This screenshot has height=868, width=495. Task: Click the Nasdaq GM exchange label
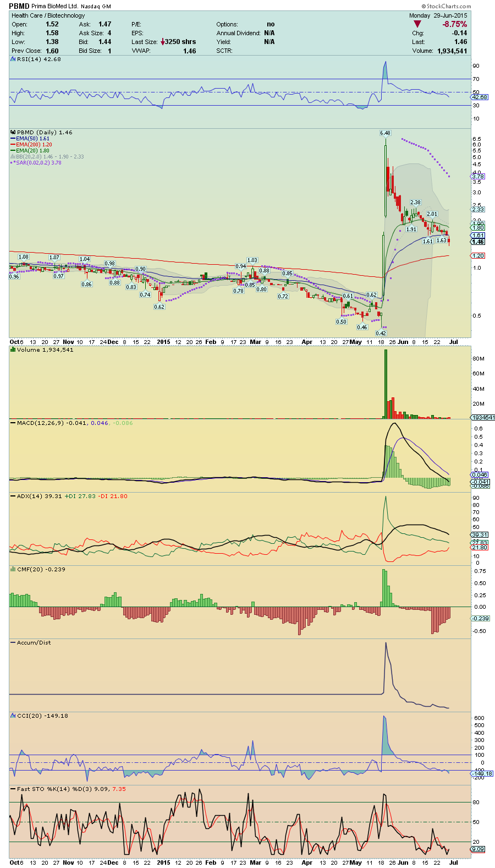[95, 7]
